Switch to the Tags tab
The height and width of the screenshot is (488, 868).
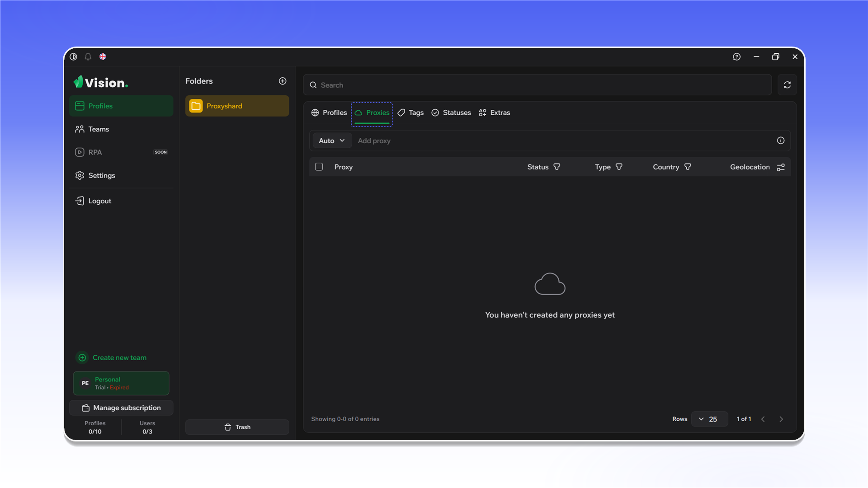click(410, 113)
